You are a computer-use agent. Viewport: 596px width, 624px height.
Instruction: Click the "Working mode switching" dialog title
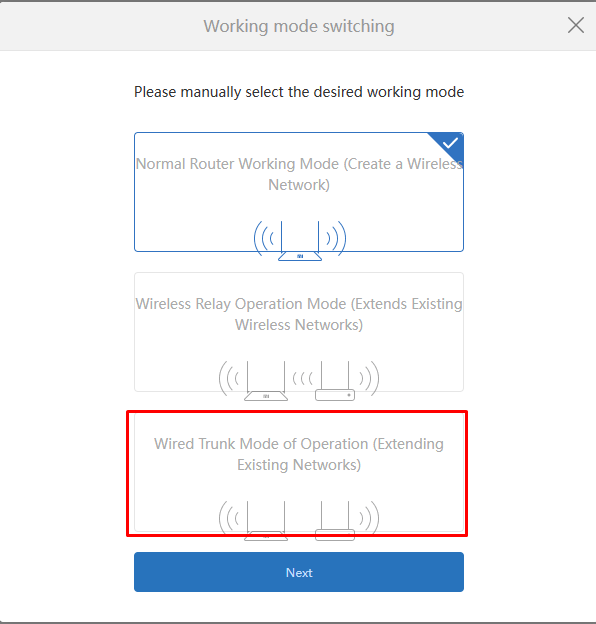[299, 26]
